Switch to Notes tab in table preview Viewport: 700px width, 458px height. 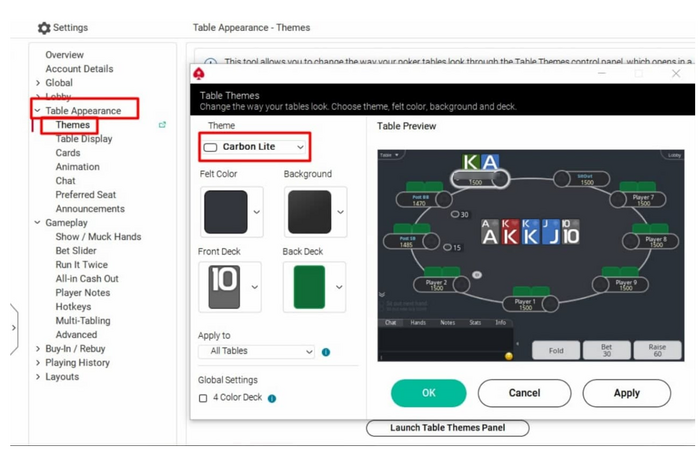tap(447, 323)
